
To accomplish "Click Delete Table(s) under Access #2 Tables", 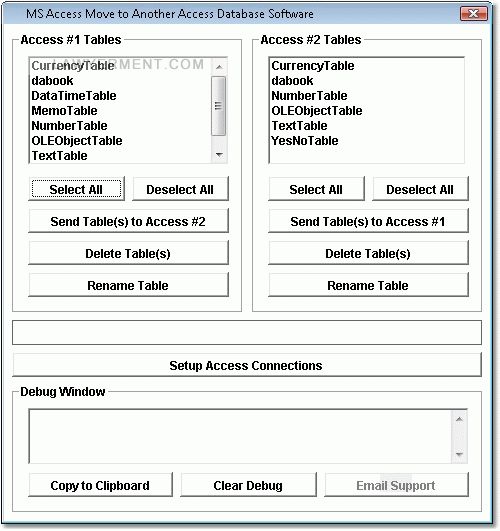I will click(369, 253).
